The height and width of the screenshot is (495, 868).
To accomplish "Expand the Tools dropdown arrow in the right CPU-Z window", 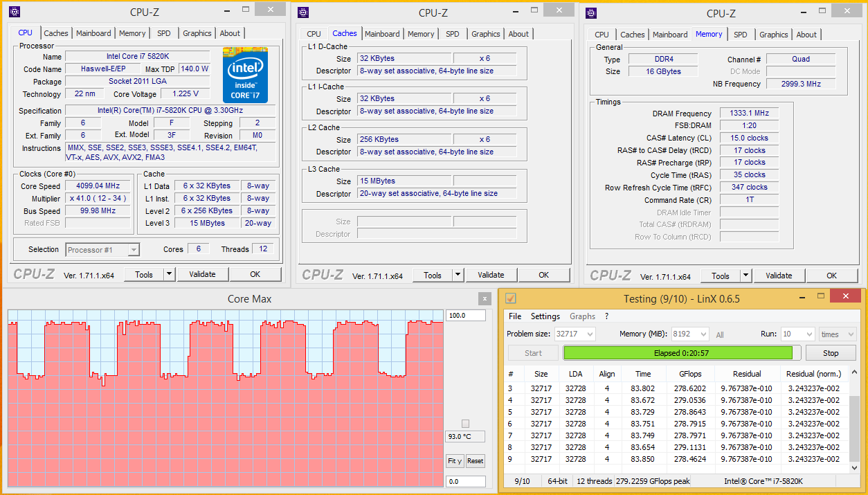I will (745, 276).
